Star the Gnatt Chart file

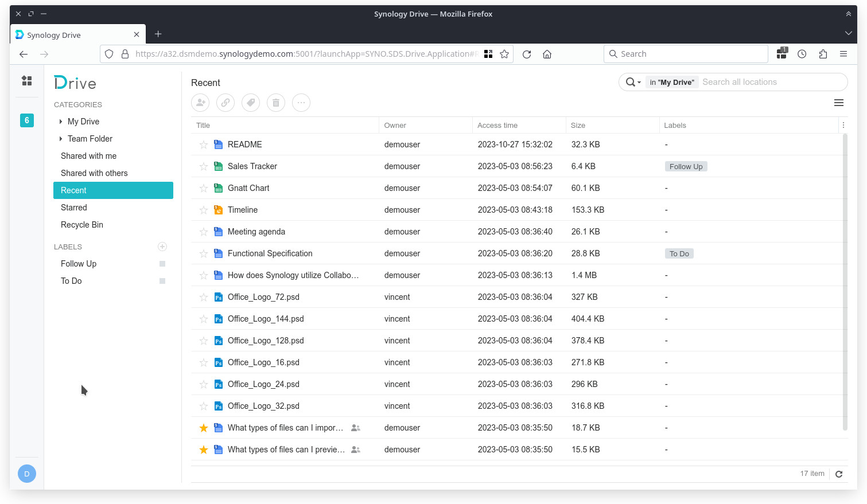(x=204, y=188)
